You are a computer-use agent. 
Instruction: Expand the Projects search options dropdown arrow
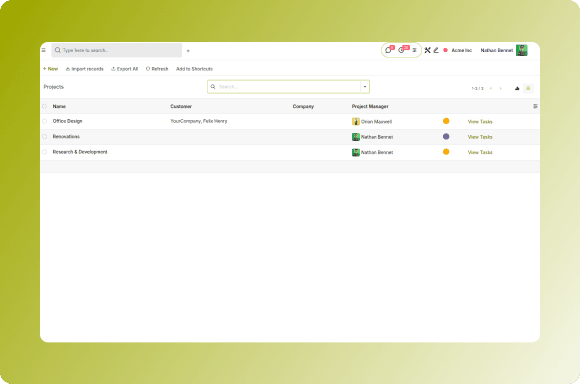(365, 87)
